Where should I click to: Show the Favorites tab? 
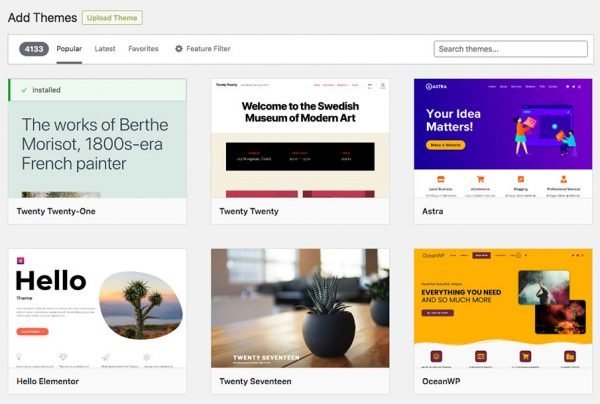pos(143,49)
